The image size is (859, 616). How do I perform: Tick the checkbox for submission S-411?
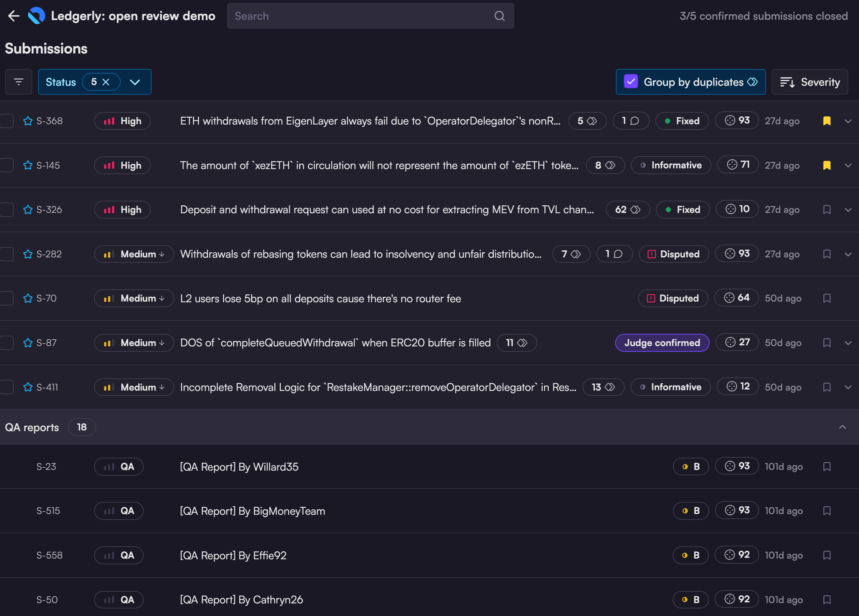pyautogui.click(x=6, y=387)
